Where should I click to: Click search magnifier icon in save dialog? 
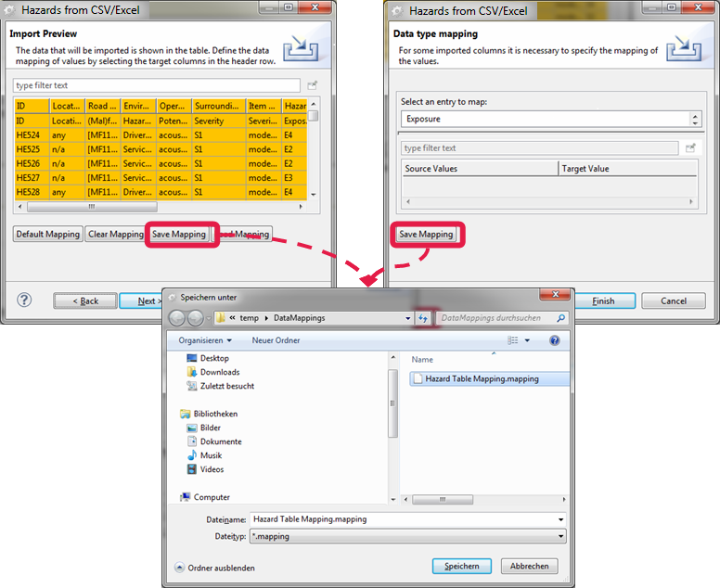560,317
